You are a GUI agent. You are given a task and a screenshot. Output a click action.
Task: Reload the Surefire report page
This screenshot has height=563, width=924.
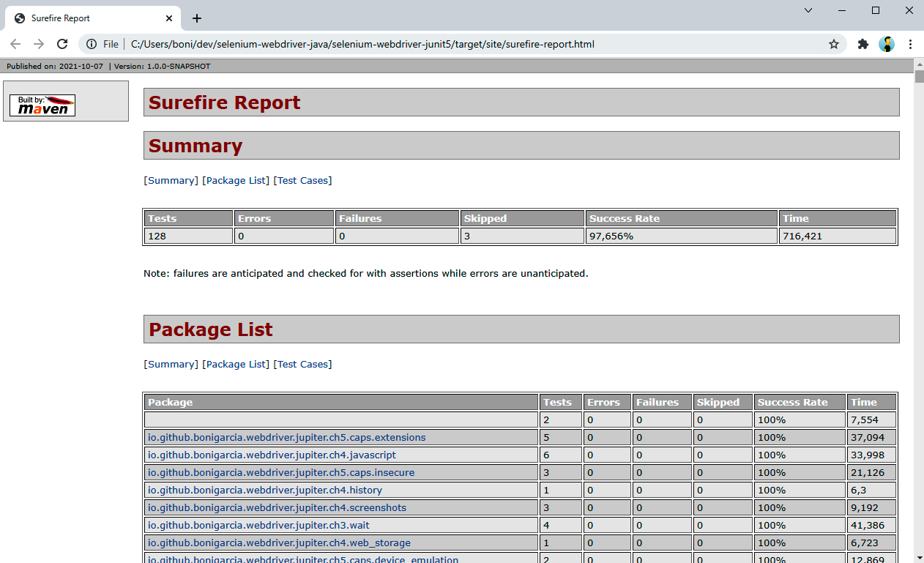pos(62,44)
